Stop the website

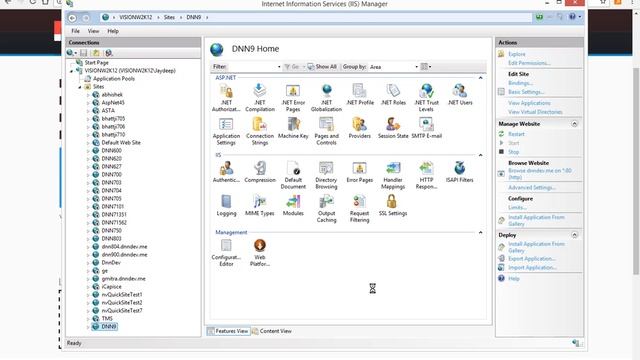(x=513, y=152)
